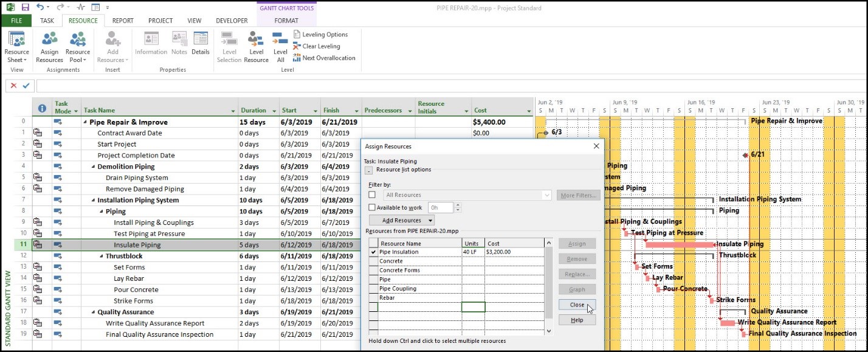Click the Save icon in quick access toolbar
The width and height of the screenshot is (868, 352).
click(25, 7)
